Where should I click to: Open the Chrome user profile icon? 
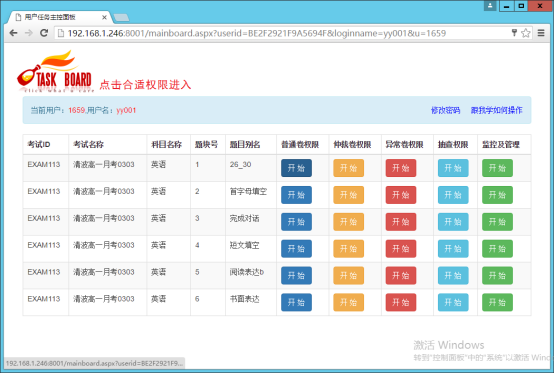coord(490,5)
